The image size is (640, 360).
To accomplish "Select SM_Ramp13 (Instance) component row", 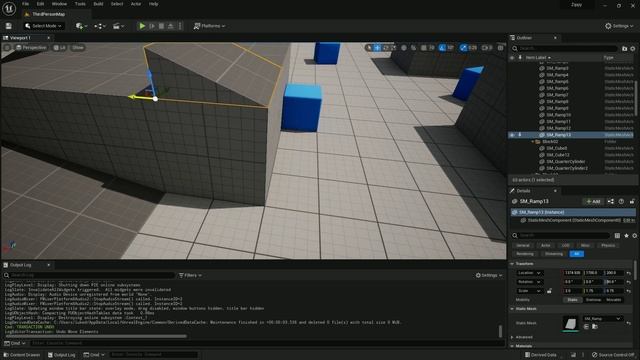I will pyautogui.click(x=573, y=212).
